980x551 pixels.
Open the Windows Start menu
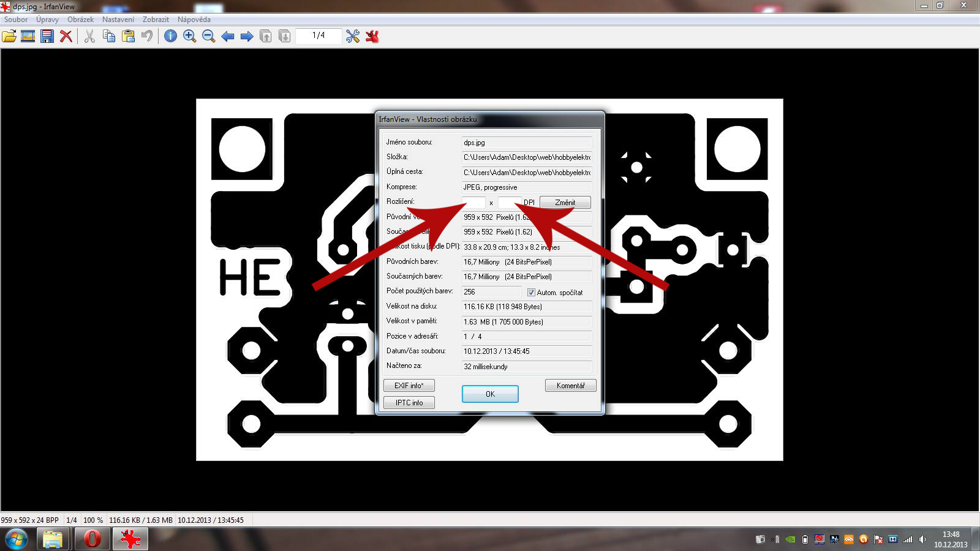click(x=16, y=539)
